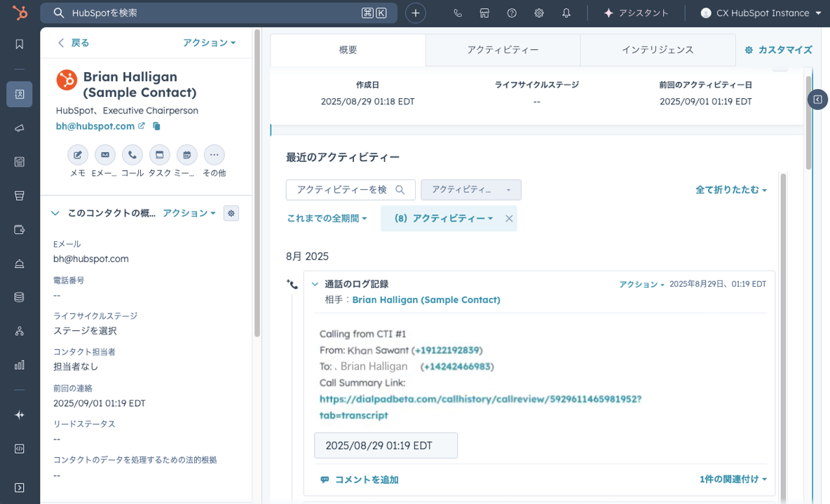Clear the (8) アクティビティー filter

(510, 219)
